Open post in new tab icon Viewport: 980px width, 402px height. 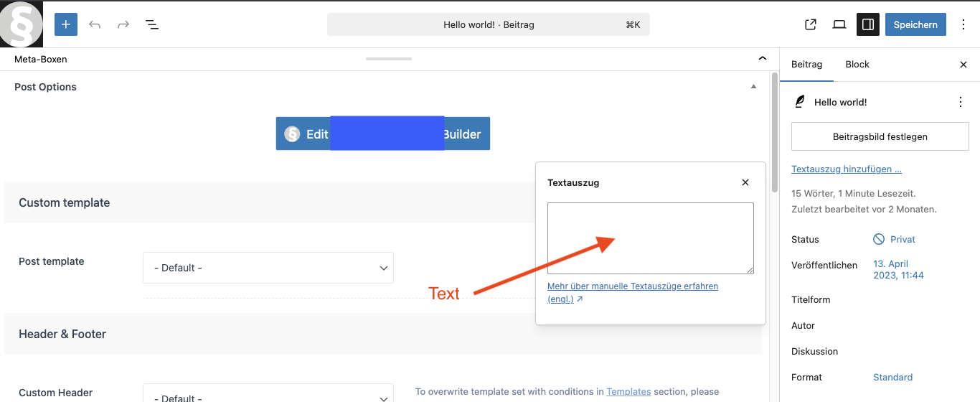coord(811,24)
